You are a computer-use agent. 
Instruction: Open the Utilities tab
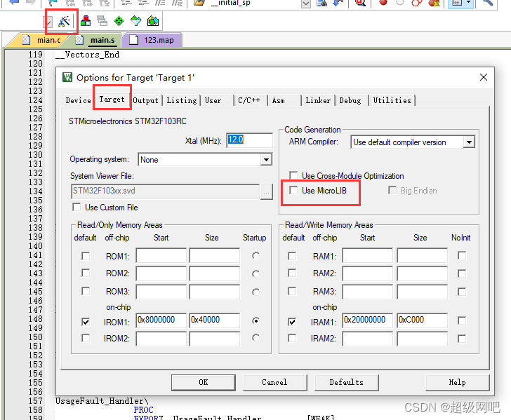(392, 100)
